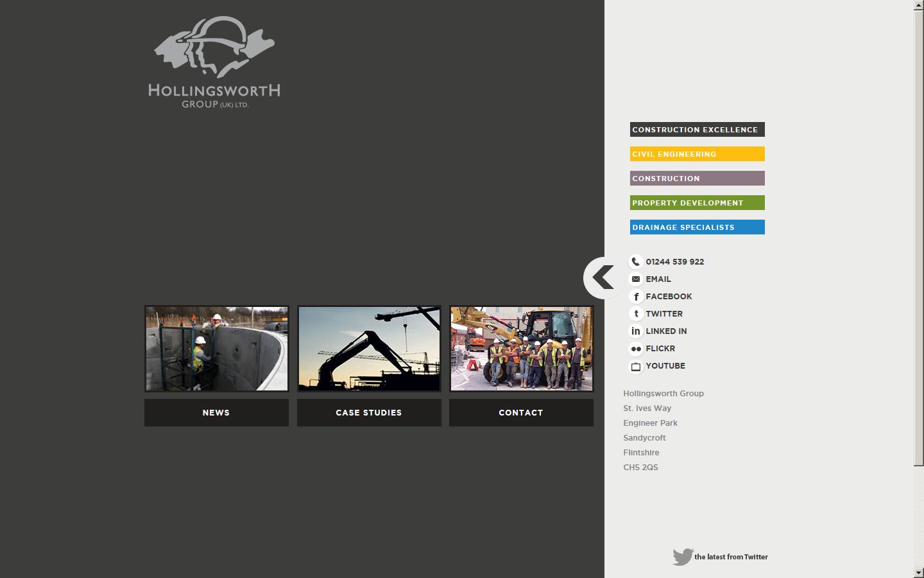Click the CASE STUDIES button
924x578 pixels.
pos(368,412)
